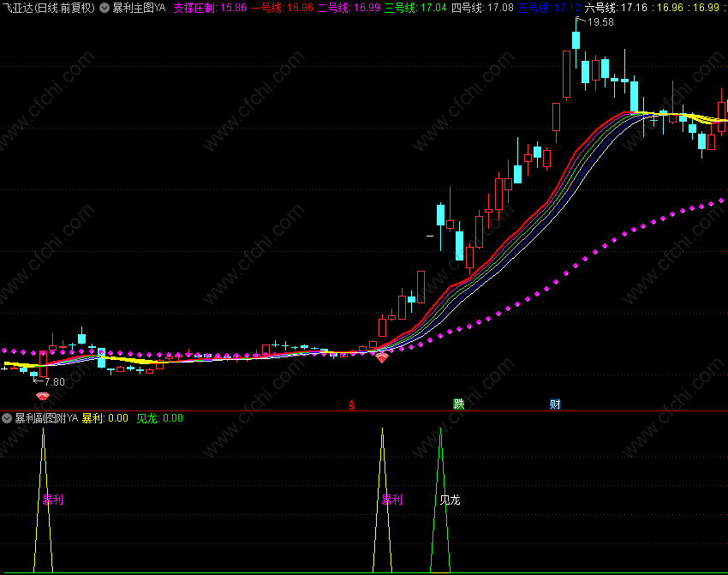Click the 三号线: 17.04 value

415,8
